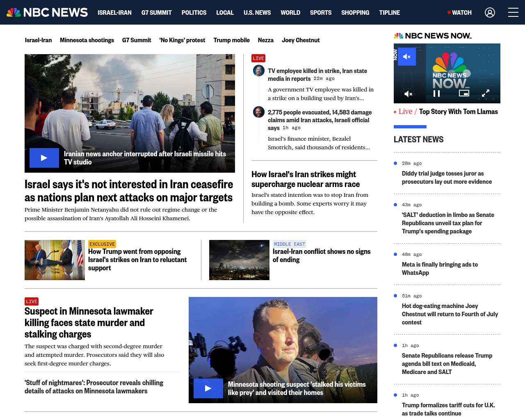Open Top Story With Tom Llamas live link
This screenshot has height=420, width=525.
[458, 112]
